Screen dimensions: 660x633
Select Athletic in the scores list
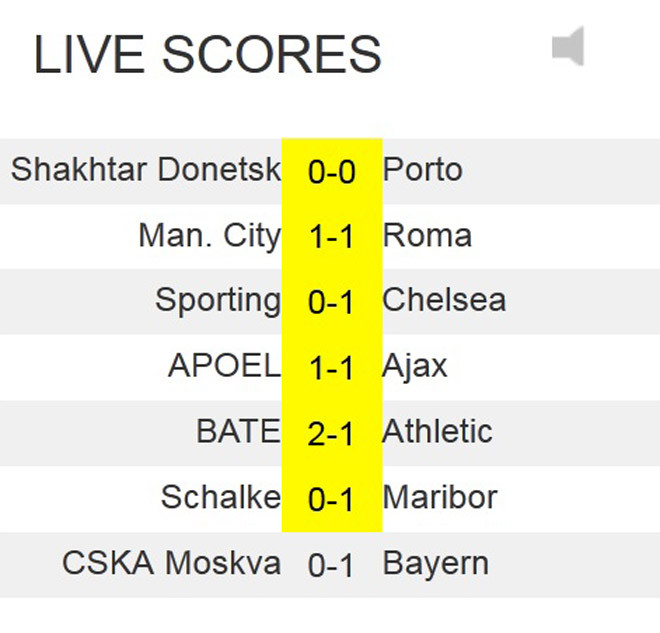coord(437,431)
